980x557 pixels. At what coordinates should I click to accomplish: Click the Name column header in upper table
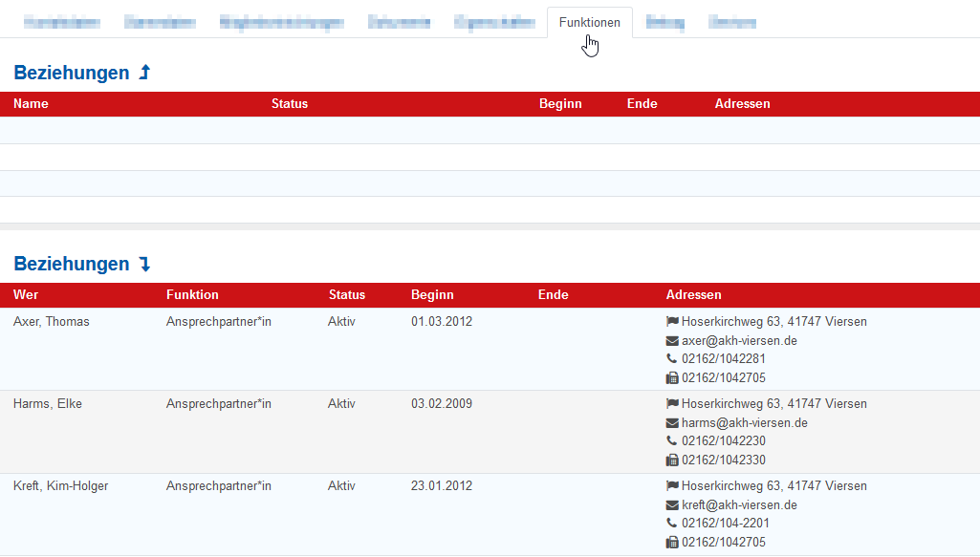[31, 104]
